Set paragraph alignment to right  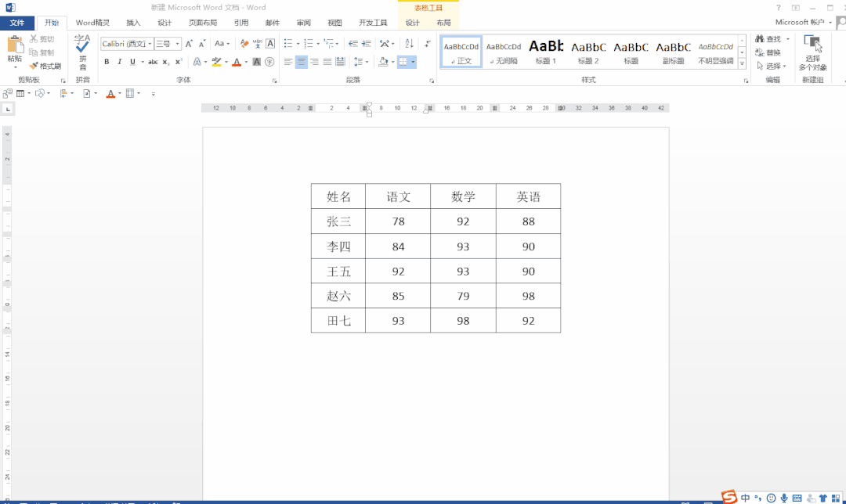315,62
